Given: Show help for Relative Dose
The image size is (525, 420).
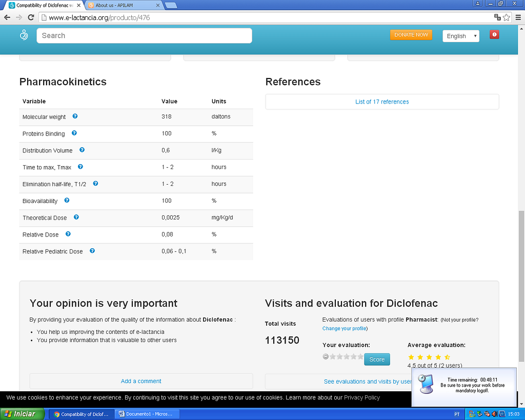Looking at the screenshot, I should (68, 234).
